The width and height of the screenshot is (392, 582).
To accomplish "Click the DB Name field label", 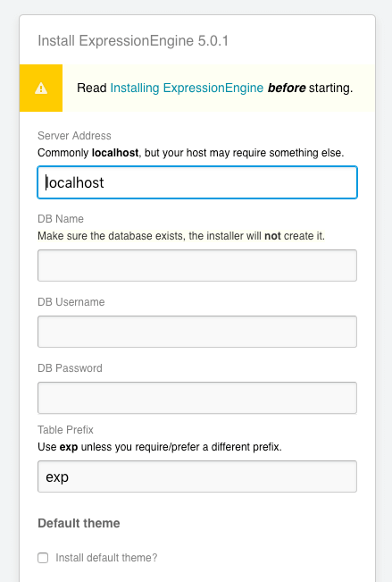I will pyautogui.click(x=61, y=219).
